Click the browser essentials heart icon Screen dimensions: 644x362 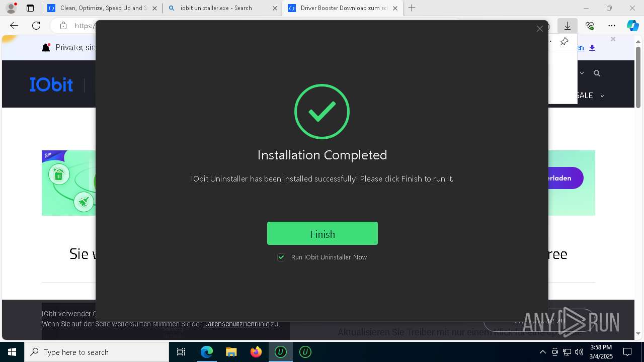590,26
